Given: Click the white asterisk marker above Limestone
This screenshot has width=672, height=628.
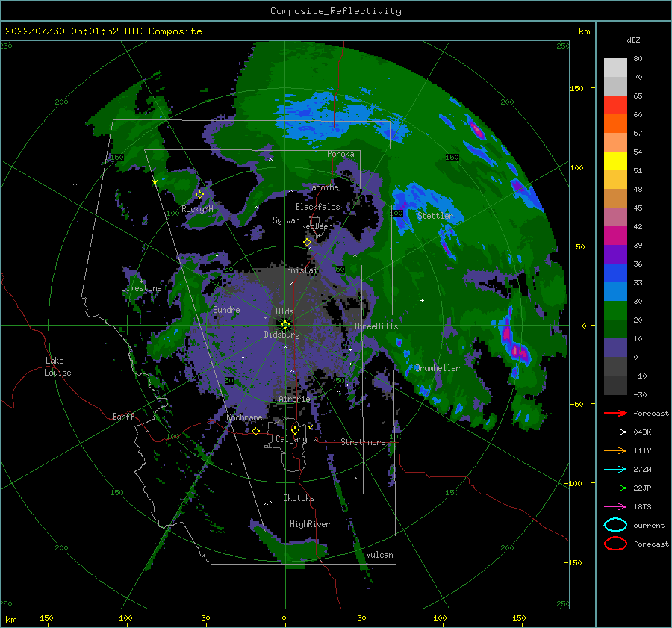Looking at the screenshot, I should click(141, 282).
